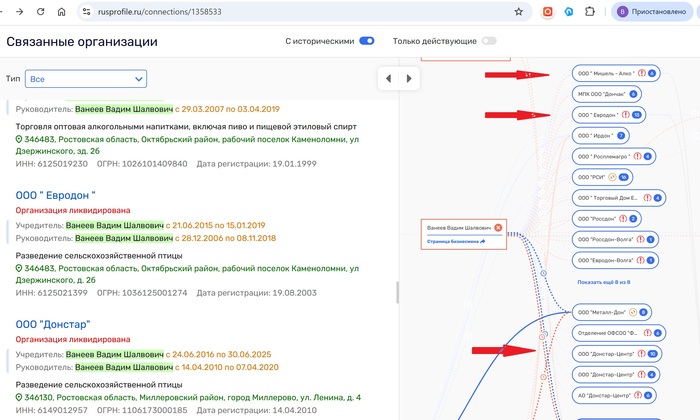700x420 pixels.
Task: Bookmark this page with the star
Action: [x=518, y=12]
